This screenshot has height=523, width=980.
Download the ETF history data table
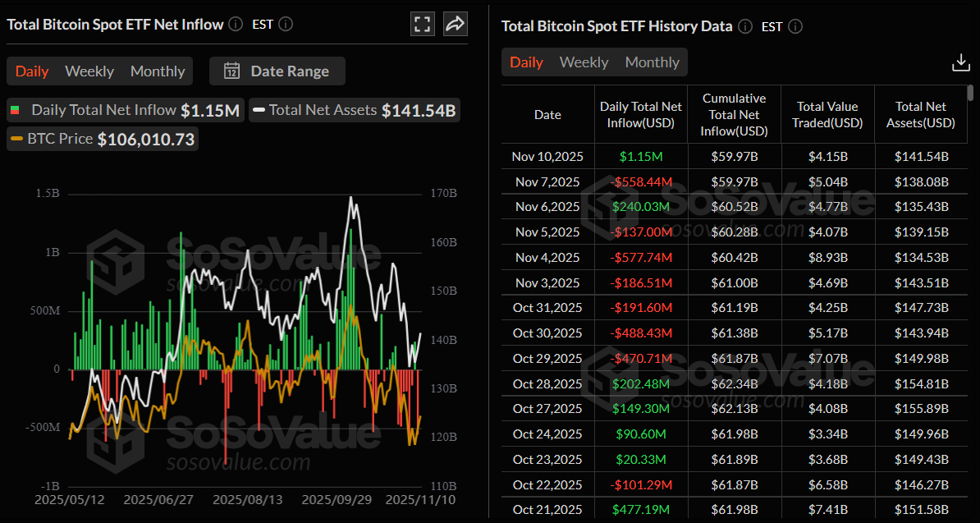(959, 62)
